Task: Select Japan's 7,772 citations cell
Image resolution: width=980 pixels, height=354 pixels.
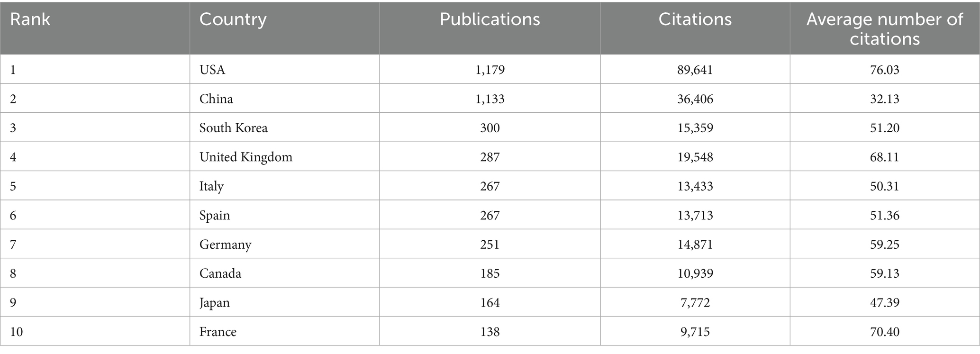Action: (695, 302)
